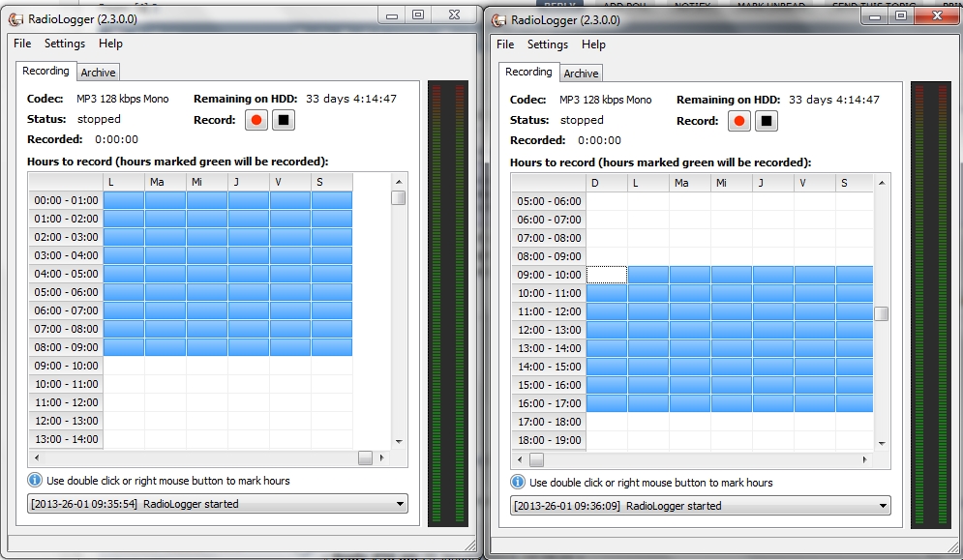Click the info icon in the left window
963x560 pixels.
(35, 480)
